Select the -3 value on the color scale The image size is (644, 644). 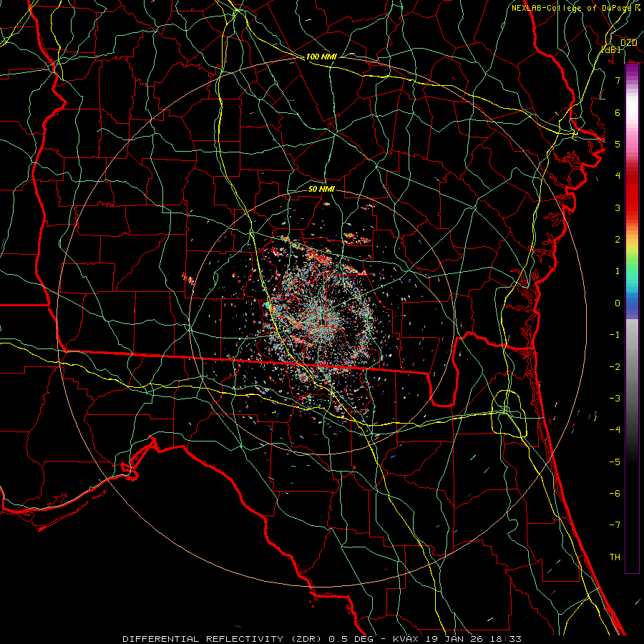pyautogui.click(x=615, y=399)
